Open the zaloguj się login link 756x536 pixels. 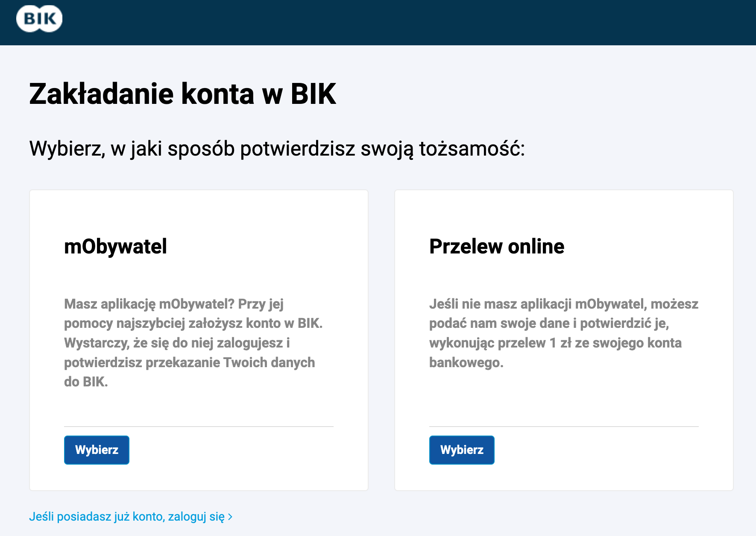tap(199, 516)
